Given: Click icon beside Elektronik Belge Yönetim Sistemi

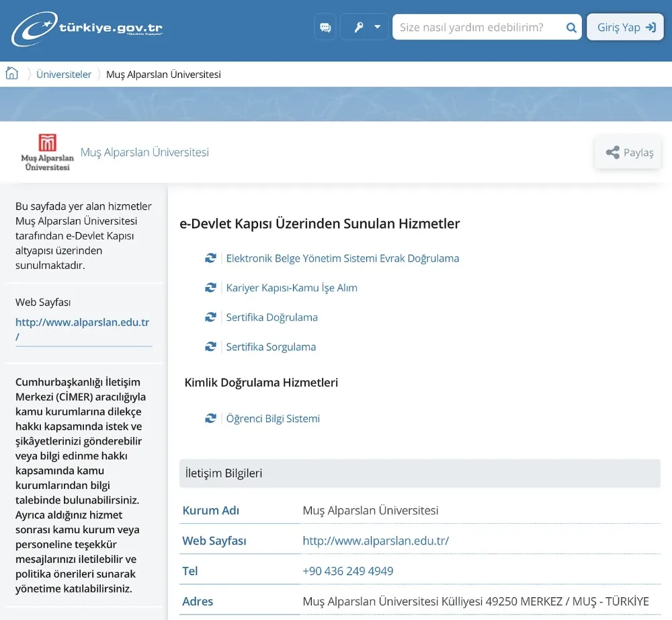Looking at the screenshot, I should click(x=211, y=258).
